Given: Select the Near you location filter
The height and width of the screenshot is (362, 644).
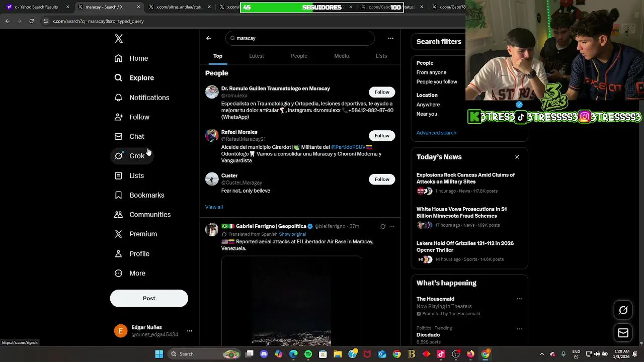Looking at the screenshot, I should pyautogui.click(x=427, y=114).
